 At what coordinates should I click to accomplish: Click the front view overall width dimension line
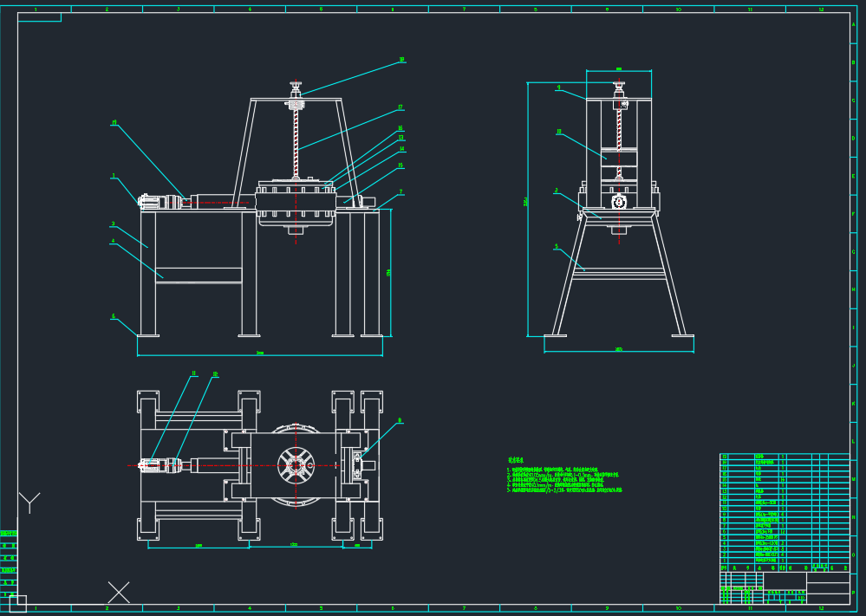click(x=260, y=355)
